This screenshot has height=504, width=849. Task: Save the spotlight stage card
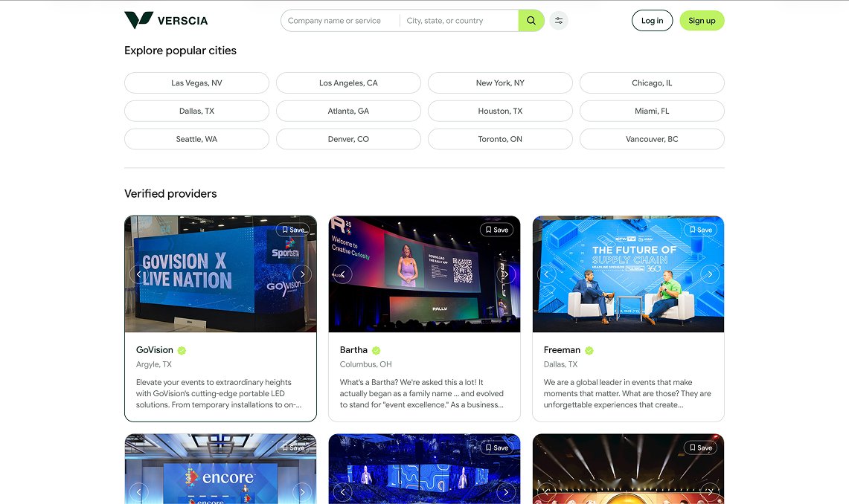click(701, 448)
